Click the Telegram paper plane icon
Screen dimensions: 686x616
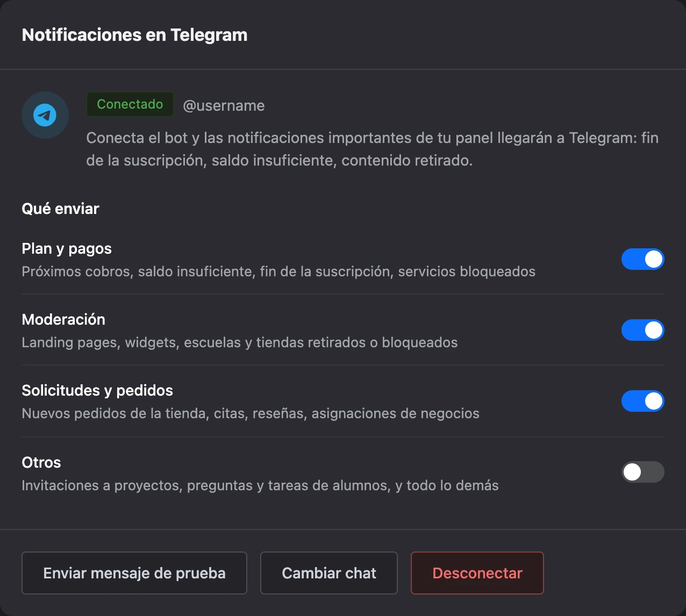[x=45, y=115]
